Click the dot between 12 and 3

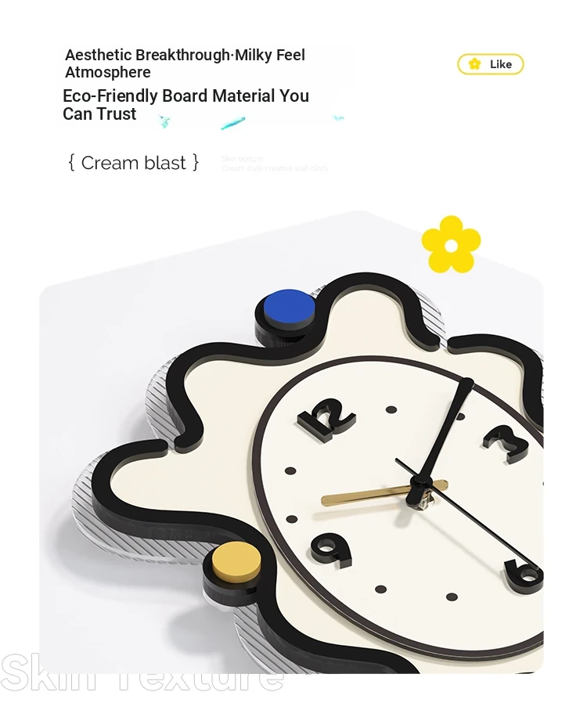pyautogui.click(x=391, y=409)
